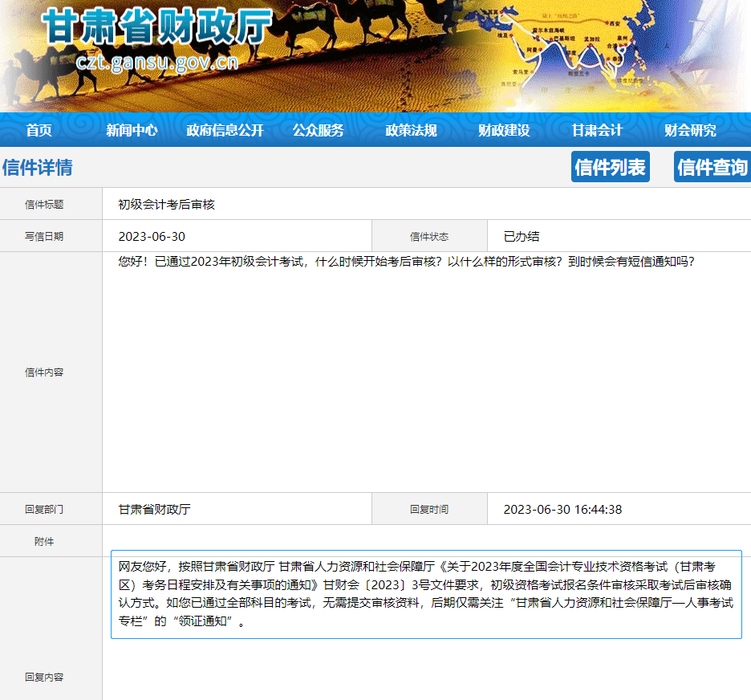751x700 pixels.
Task: Navigate to 首页 home menu
Action: pyautogui.click(x=40, y=129)
